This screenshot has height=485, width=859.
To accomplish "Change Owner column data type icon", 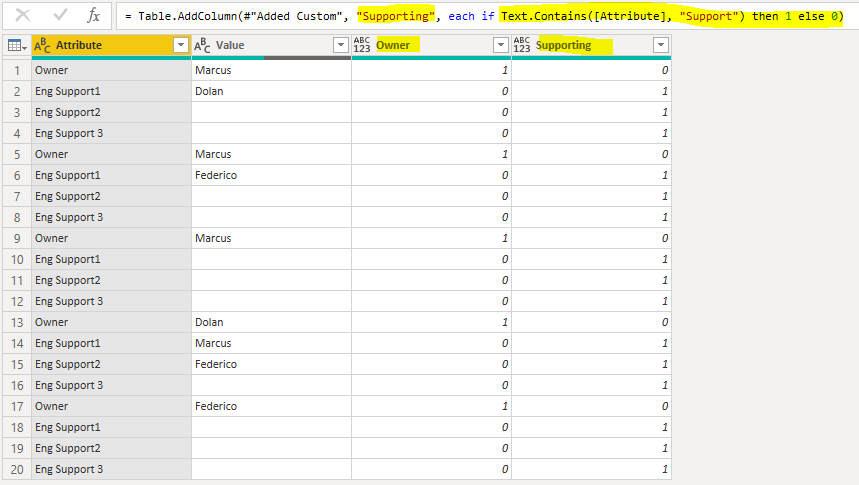I will 362,45.
